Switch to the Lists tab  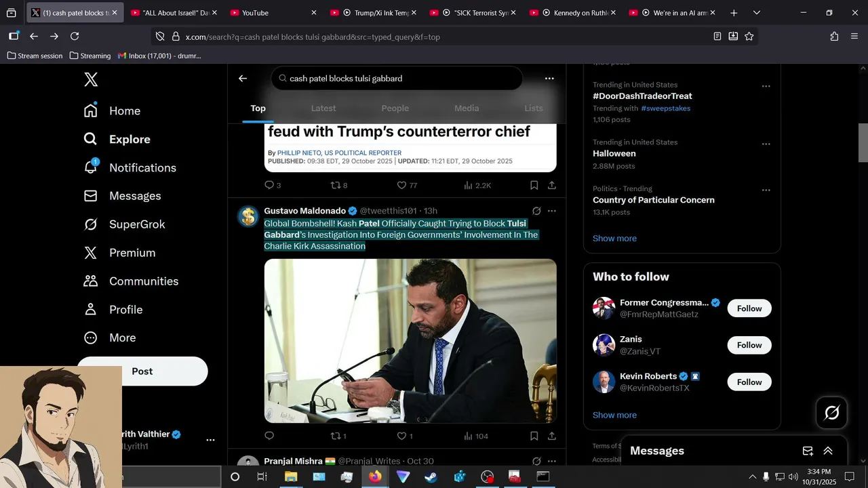[x=534, y=108]
